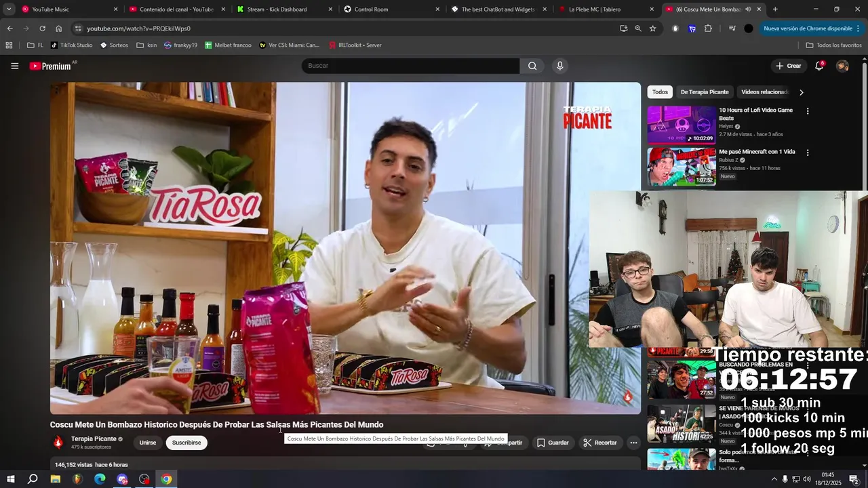Screen dimensions: 868x488
Task: Open the tab search dropdown arrow
Action: click(x=9, y=9)
